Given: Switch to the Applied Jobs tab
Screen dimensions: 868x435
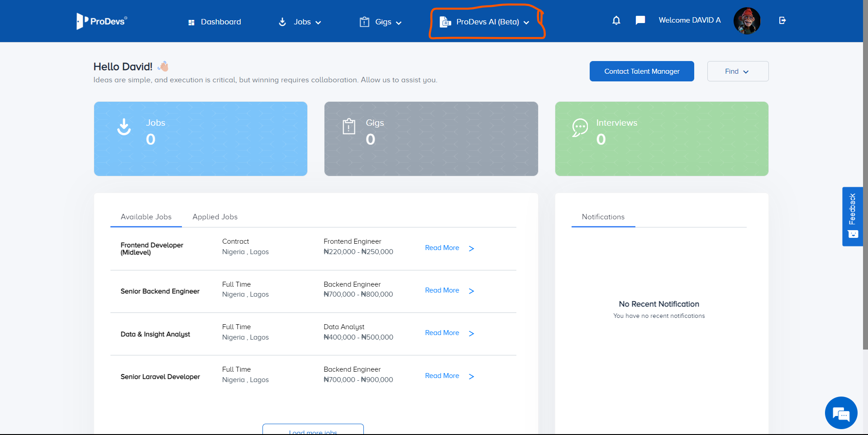Looking at the screenshot, I should pyautogui.click(x=215, y=217).
